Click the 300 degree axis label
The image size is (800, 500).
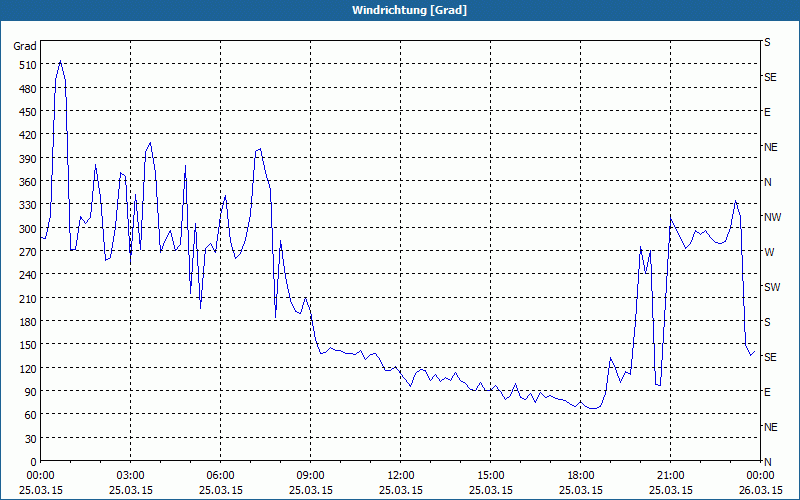tap(28, 229)
